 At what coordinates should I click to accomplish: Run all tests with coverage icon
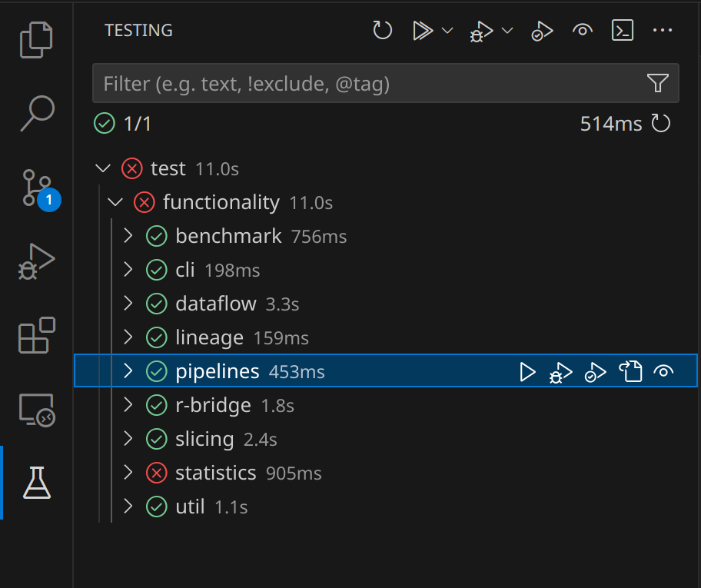click(x=543, y=31)
